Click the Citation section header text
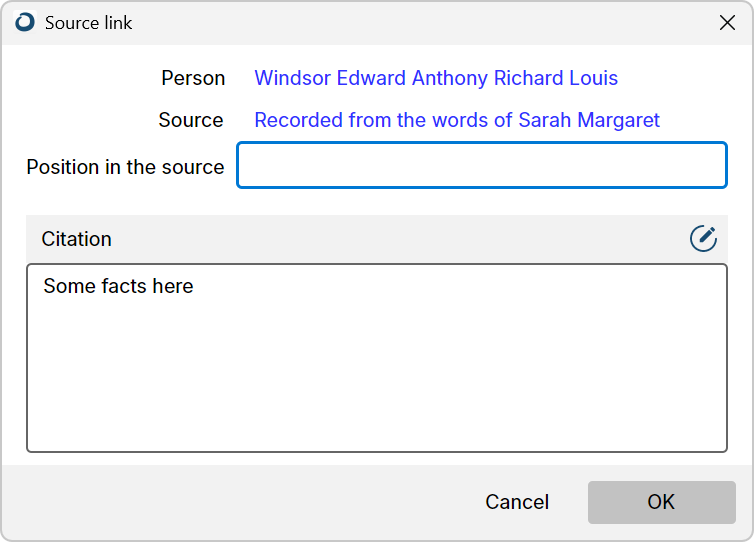The image size is (754, 542). (76, 239)
